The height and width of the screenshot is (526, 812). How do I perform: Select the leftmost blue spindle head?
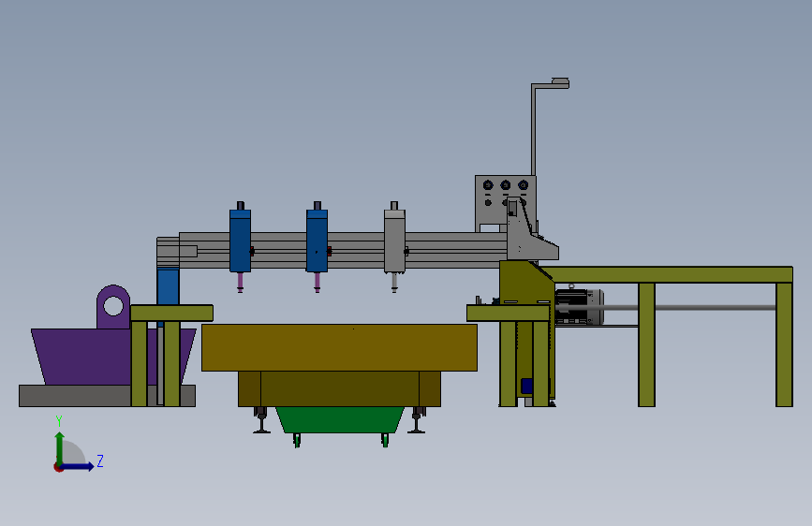click(x=240, y=241)
